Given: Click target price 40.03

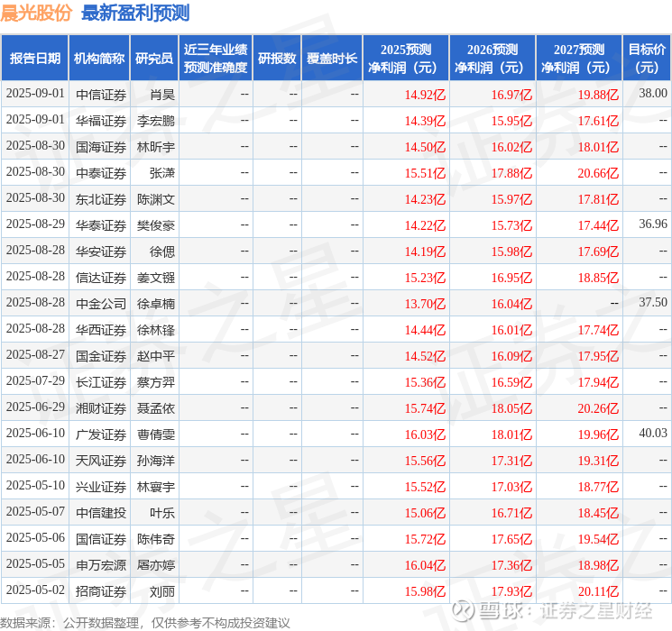Looking at the screenshot, I should (653, 433).
